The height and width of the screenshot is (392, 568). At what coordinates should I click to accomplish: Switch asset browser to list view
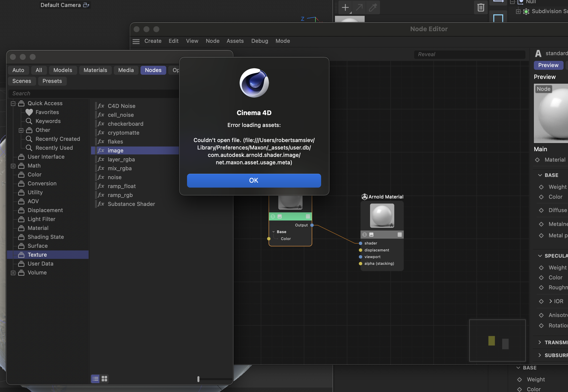point(95,379)
